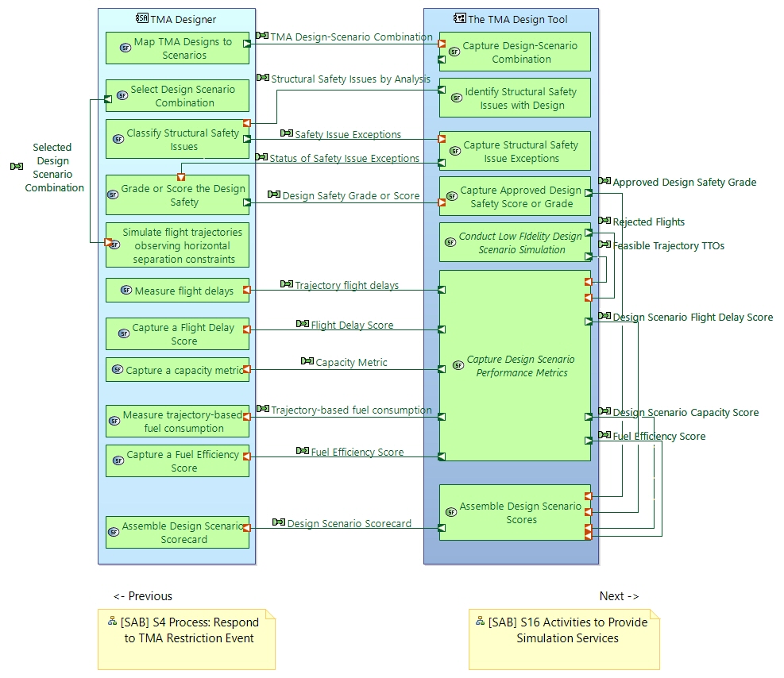Select 'Design Safety Grade or Score' exchange label
This screenshot has height=678, width=784.
(x=351, y=196)
